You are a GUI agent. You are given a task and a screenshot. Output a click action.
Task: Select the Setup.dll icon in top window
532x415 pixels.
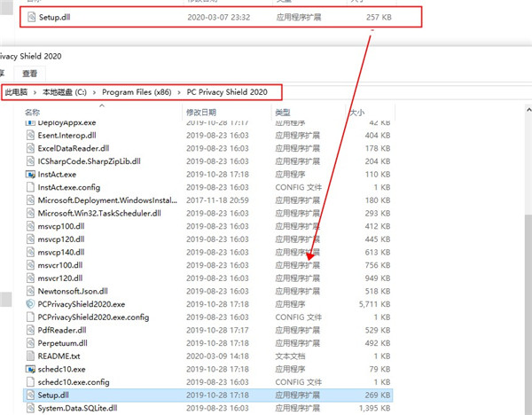(32, 16)
